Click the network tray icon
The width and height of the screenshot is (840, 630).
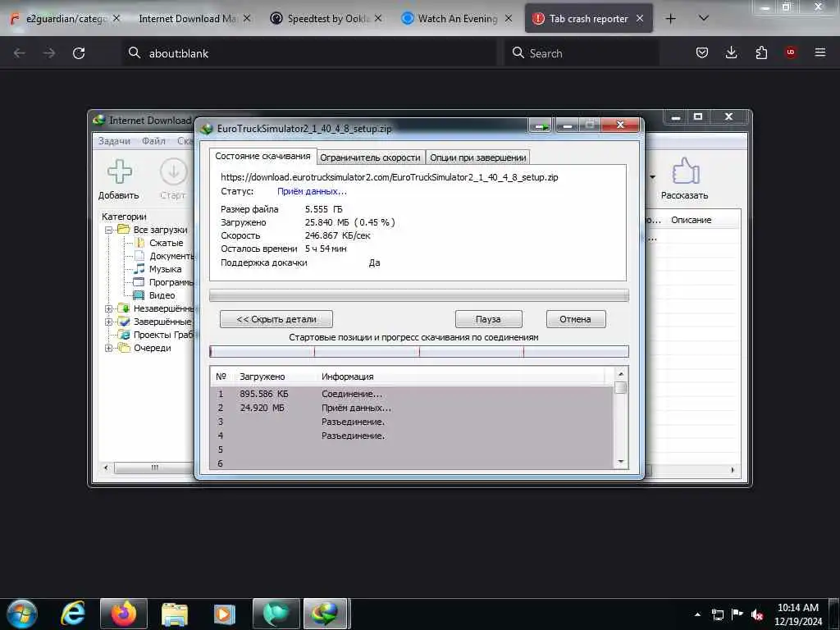[718, 614]
